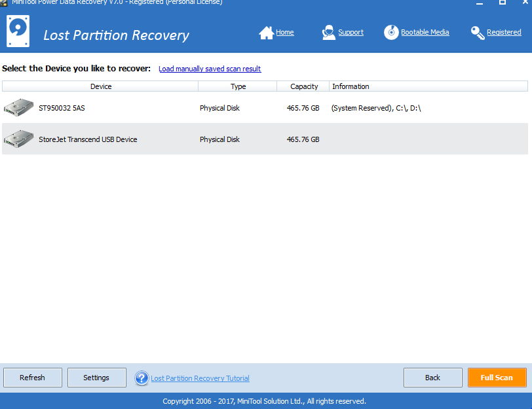The image size is (532, 409).
Task: Open the Registered link
Action: tap(504, 32)
